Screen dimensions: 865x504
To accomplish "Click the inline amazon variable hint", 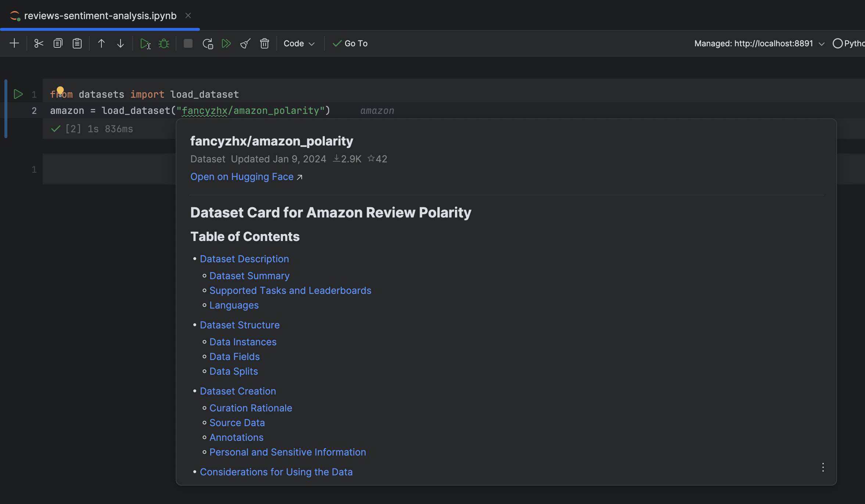I will pos(377,111).
